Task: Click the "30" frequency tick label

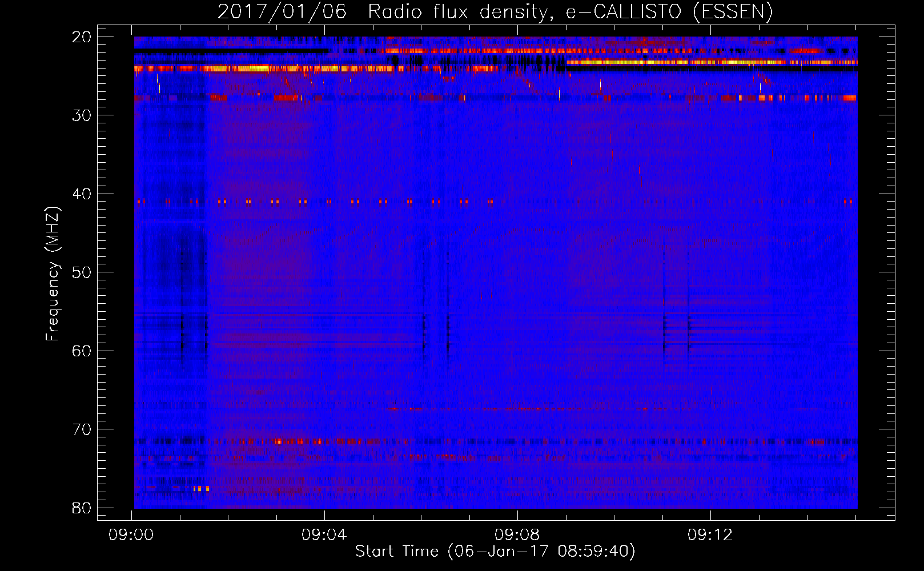Action: (82, 115)
